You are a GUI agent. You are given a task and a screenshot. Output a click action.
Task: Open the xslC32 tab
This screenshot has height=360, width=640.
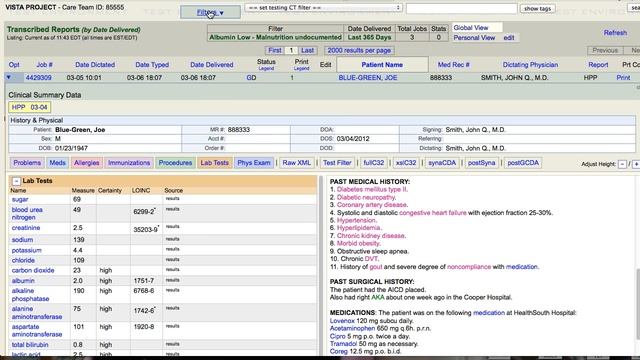[406, 163]
